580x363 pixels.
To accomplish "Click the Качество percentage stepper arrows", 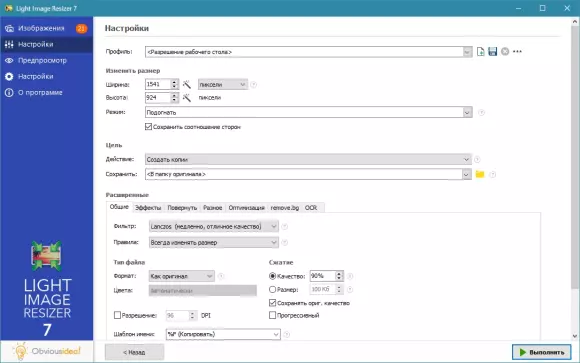I will [339, 276].
